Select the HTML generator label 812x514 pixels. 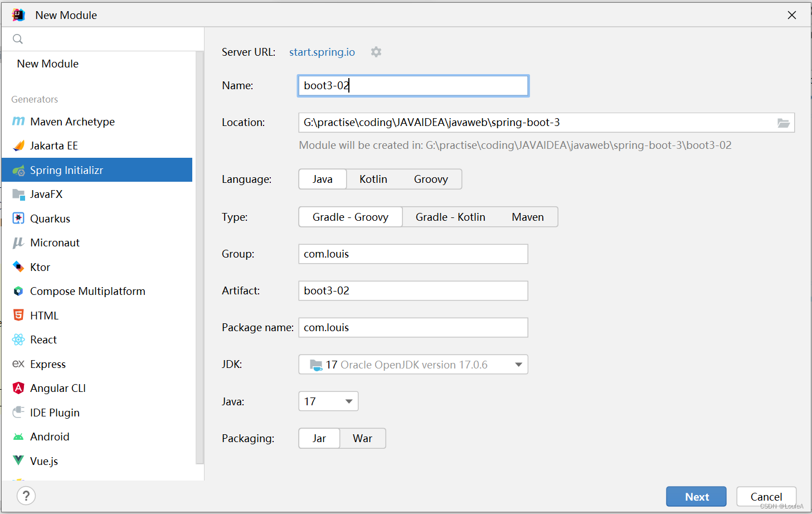(x=45, y=316)
